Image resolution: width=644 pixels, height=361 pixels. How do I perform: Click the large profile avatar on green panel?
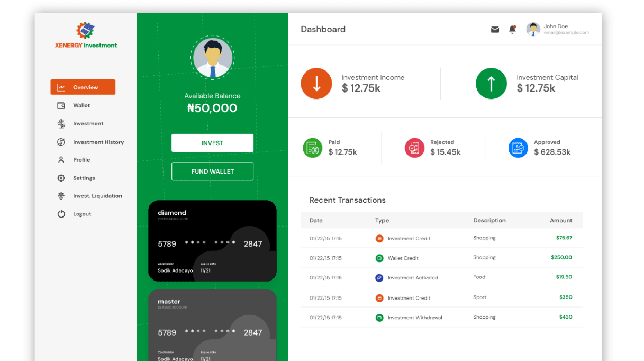[212, 58]
